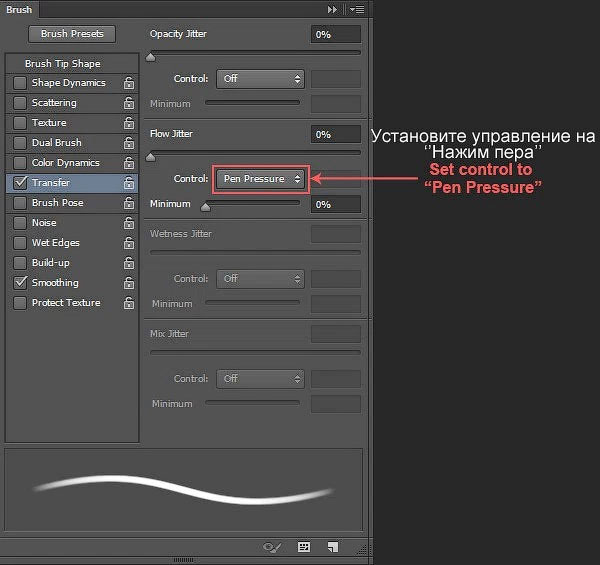Open the Flow Jitter Pen Pressure dropdown
This screenshot has width=600, height=565.
[260, 179]
